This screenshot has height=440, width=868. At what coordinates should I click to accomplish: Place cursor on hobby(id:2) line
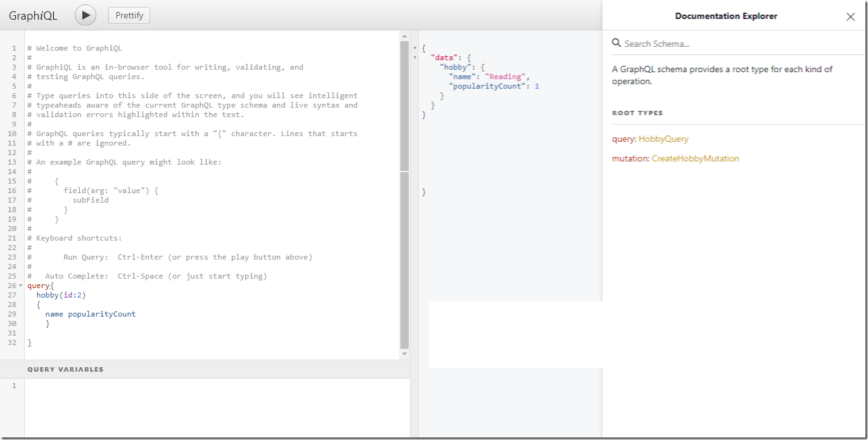(61, 295)
